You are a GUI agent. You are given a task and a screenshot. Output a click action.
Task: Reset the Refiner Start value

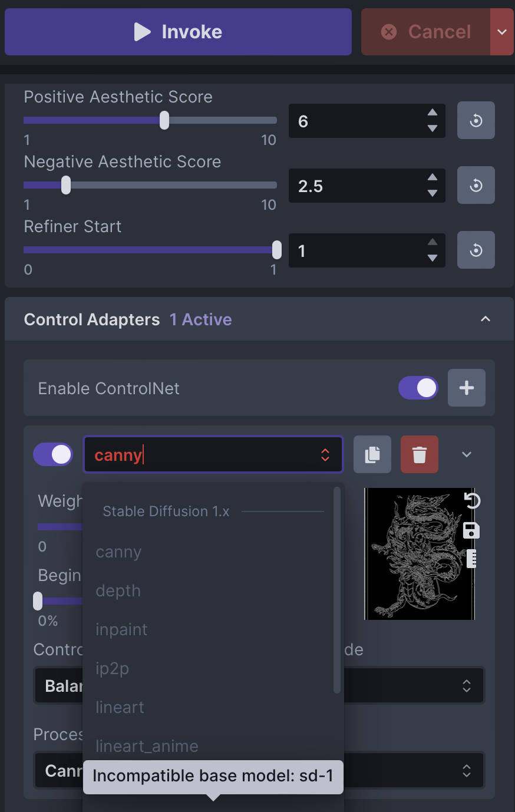click(476, 250)
